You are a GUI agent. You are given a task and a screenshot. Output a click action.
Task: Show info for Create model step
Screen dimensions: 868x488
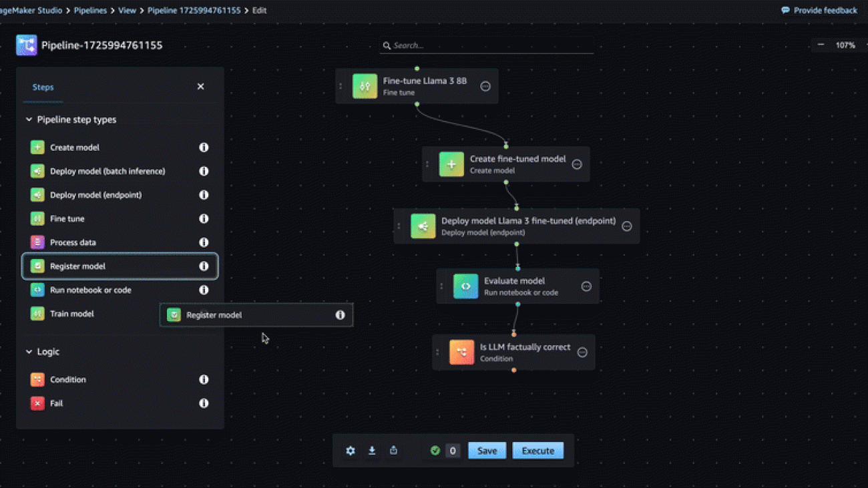pos(204,148)
